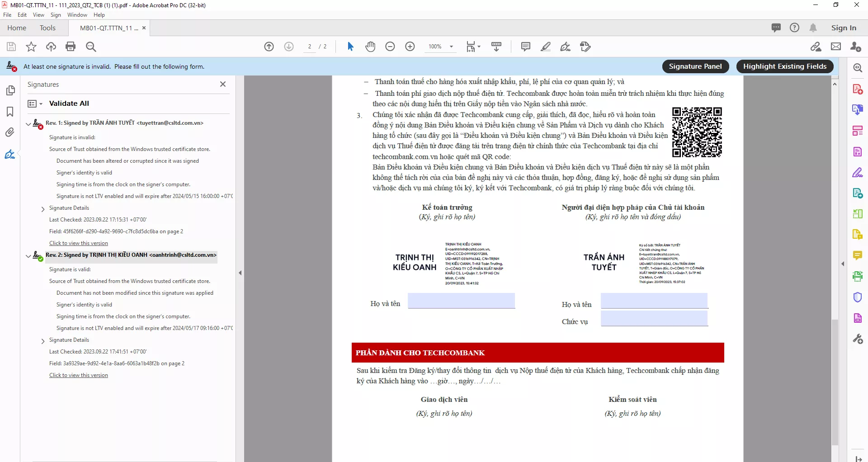Open the Sign document pen icon

(566, 47)
